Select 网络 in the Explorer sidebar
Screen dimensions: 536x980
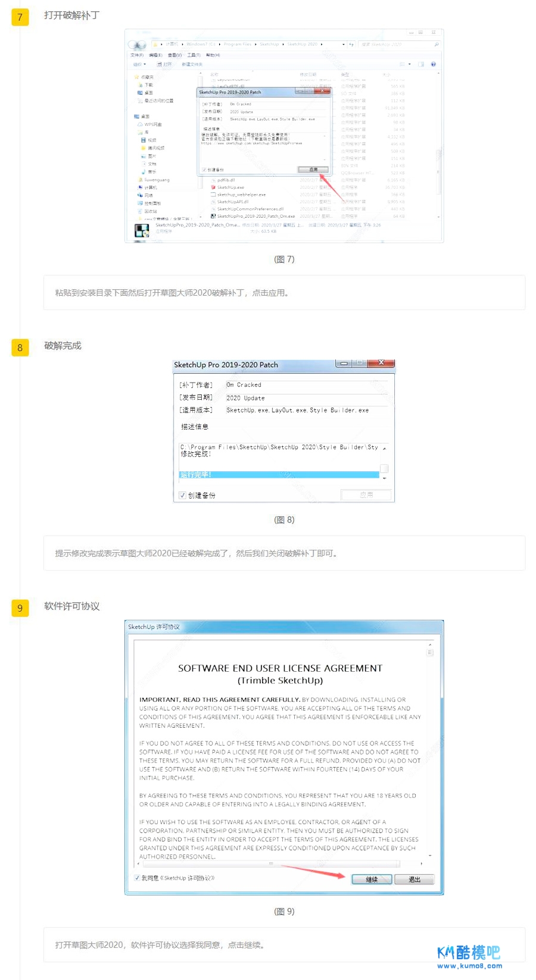(145, 195)
